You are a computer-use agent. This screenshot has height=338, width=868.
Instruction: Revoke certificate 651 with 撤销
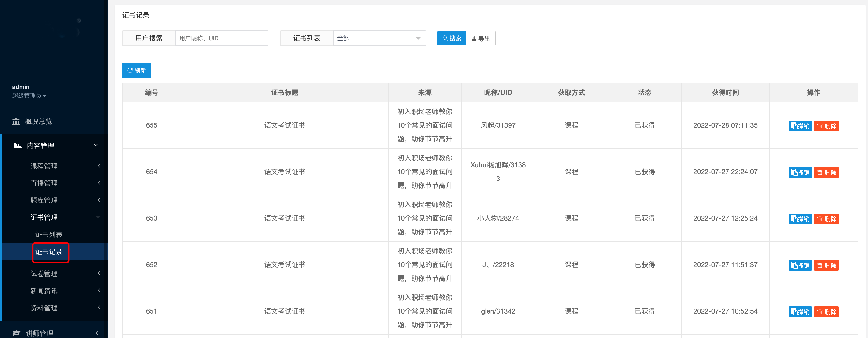click(800, 312)
